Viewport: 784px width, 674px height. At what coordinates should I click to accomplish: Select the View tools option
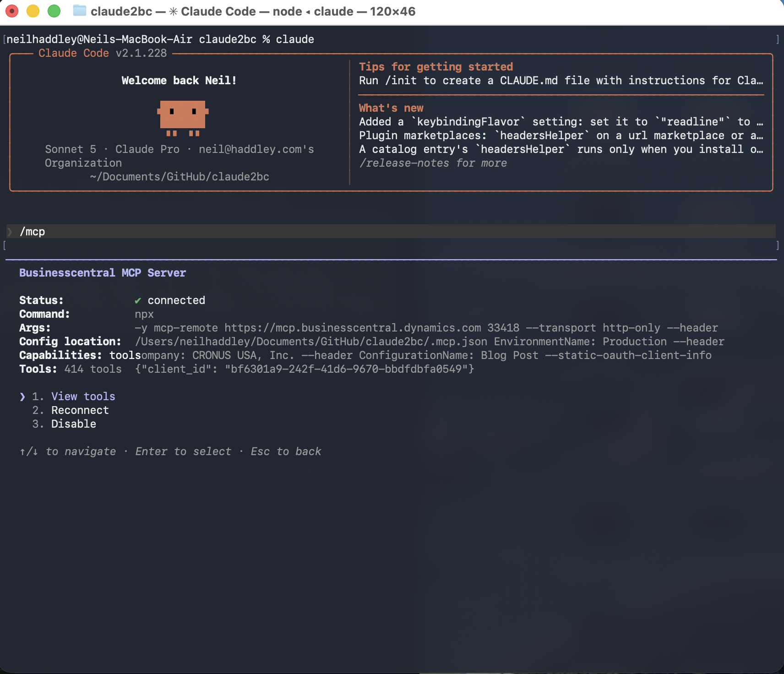tap(83, 397)
